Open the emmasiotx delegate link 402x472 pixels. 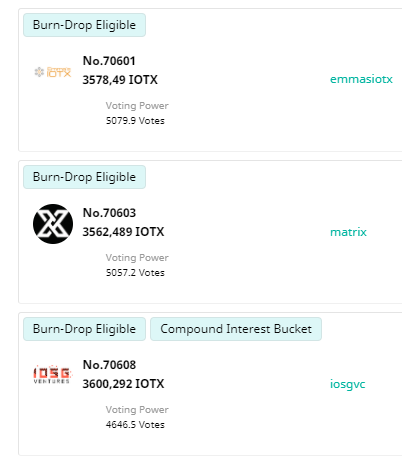point(361,79)
